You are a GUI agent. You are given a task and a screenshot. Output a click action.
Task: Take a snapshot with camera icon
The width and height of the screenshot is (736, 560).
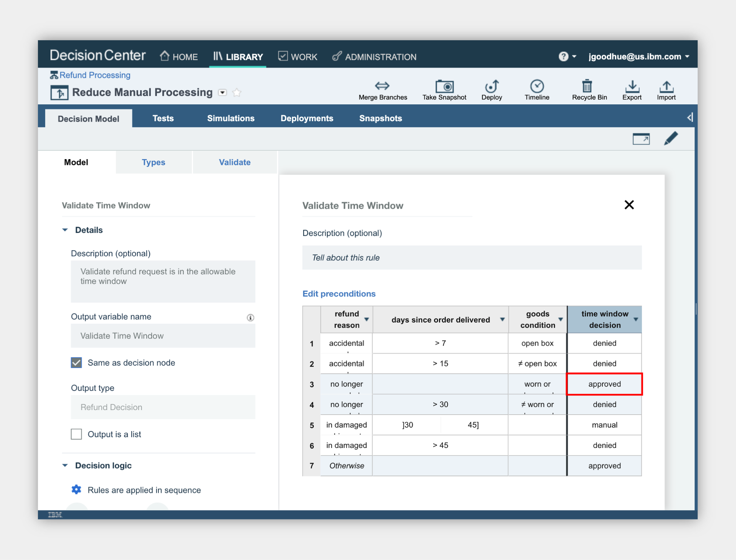444,86
